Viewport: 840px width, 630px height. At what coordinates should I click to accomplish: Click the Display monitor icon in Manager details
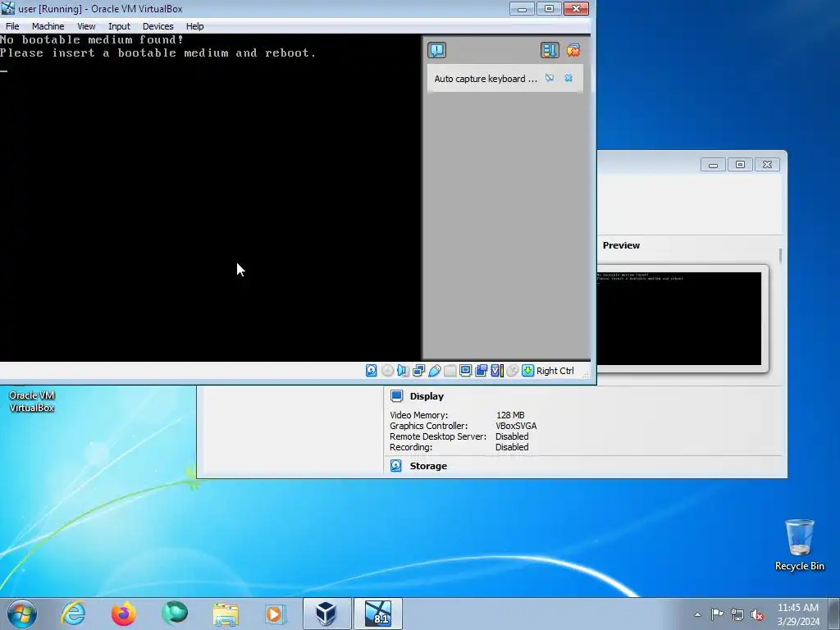click(x=396, y=396)
